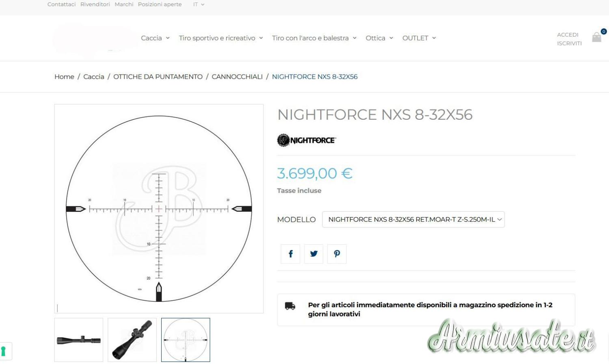Open the OUTLET menu
Viewport: 609px width, 364px height.
click(x=419, y=38)
